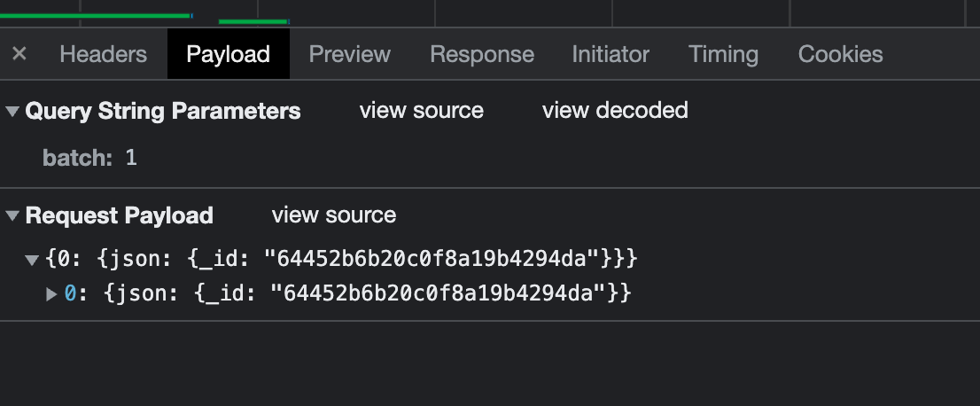The height and width of the screenshot is (406, 980).
Task: Close the request details panel
Action: point(19,54)
